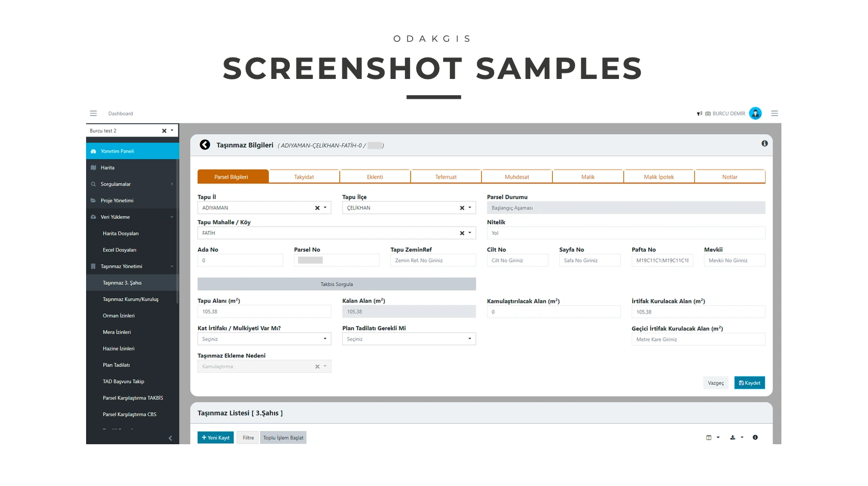Screen dimensions: 868x486
Task: Open Harita in the sidebar
Action: [107, 168]
